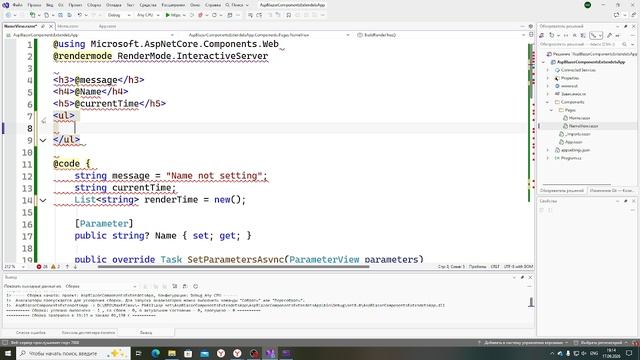Viewport: 640px width, 360px height.
Task: Click the Undo arrow in toolbar
Action: 80,15
